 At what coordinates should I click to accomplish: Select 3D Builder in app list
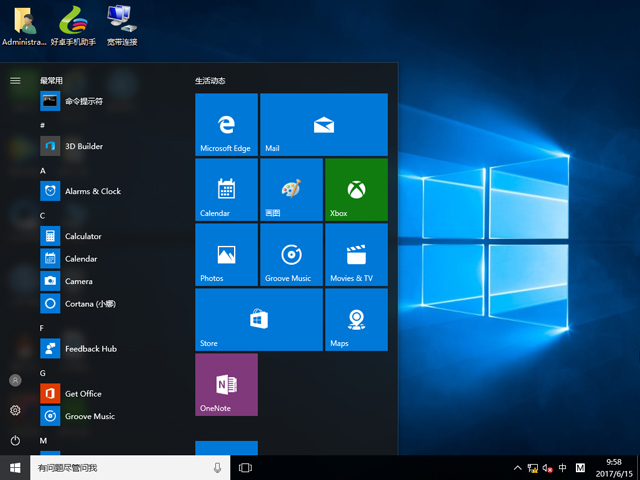(84, 146)
